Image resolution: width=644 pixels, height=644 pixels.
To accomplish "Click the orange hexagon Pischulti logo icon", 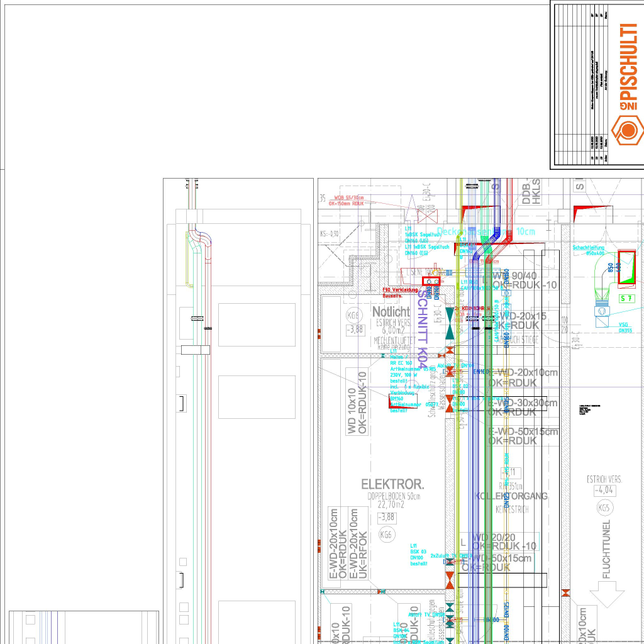I will (x=627, y=130).
